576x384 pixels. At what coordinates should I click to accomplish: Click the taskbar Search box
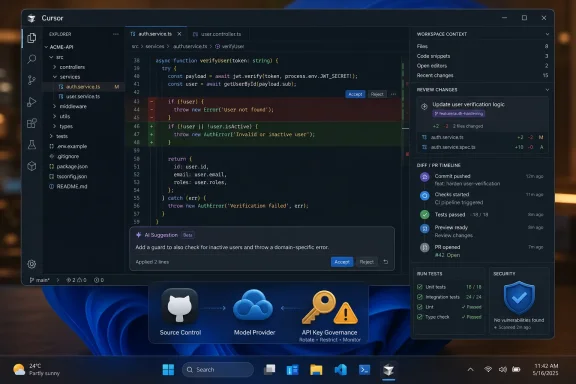tap(218, 370)
